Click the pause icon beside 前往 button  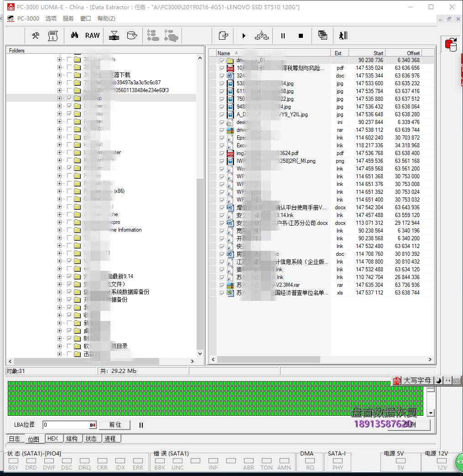pos(141,425)
